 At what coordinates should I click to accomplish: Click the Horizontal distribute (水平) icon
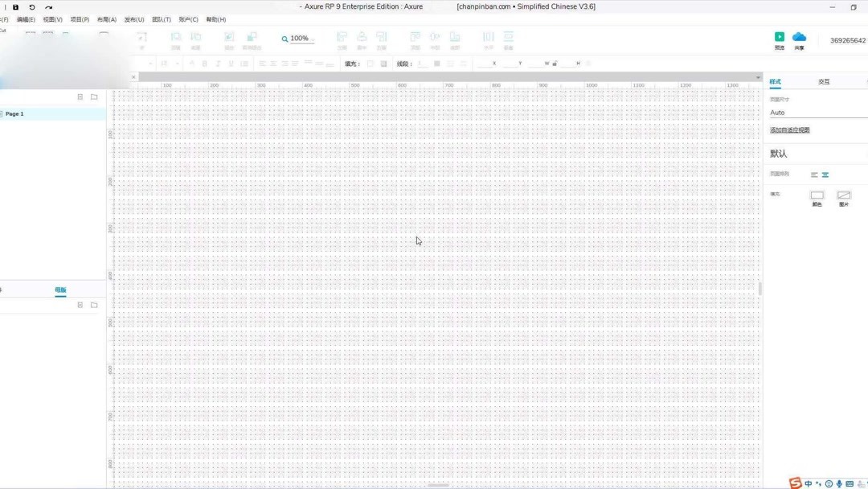(x=488, y=38)
